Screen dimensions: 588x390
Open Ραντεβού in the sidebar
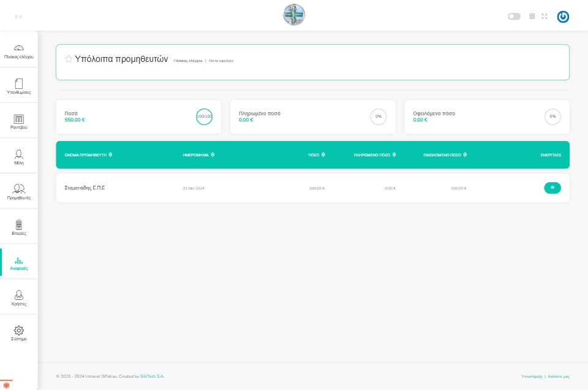tap(19, 121)
